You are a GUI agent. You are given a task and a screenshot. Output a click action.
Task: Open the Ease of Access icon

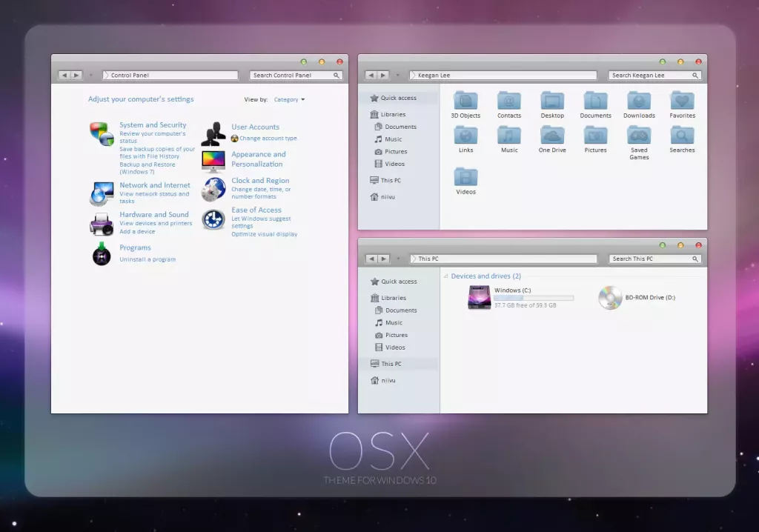tap(213, 219)
